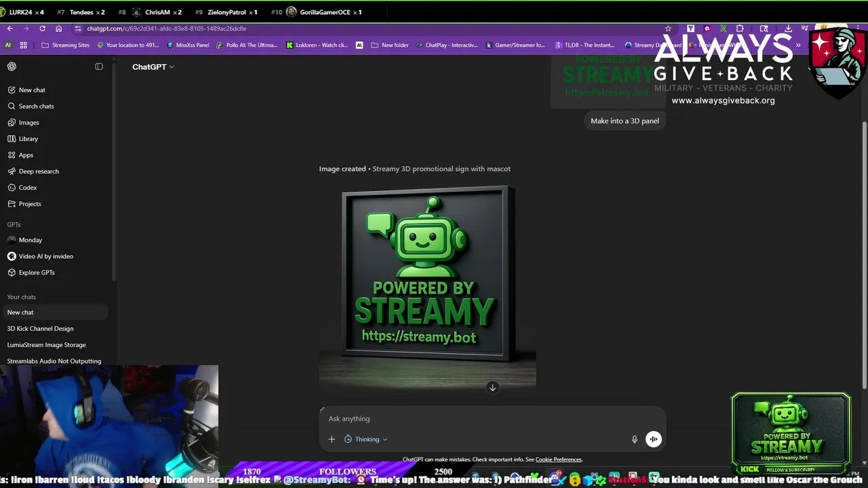Open the 3D Kick Channel Design chat

tap(54, 329)
